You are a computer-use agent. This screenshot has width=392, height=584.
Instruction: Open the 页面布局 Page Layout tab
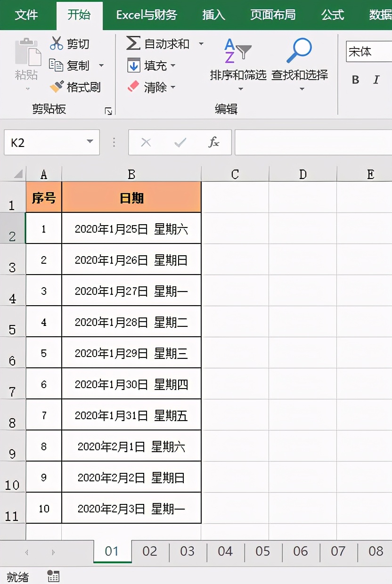[273, 15]
